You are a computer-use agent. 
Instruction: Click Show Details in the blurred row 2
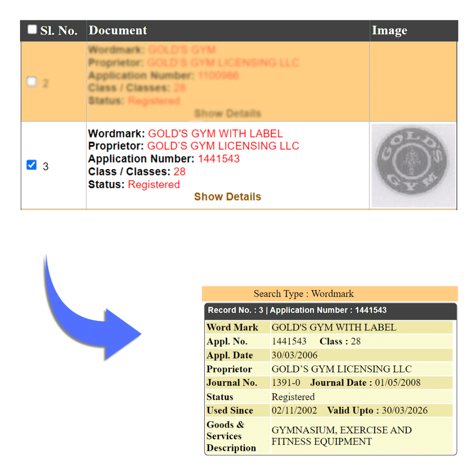227,113
